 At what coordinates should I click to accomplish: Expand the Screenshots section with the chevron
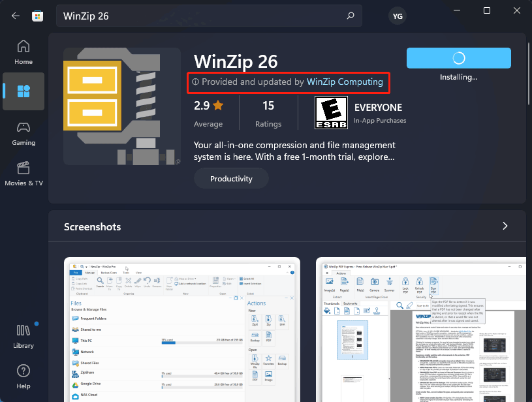click(505, 226)
